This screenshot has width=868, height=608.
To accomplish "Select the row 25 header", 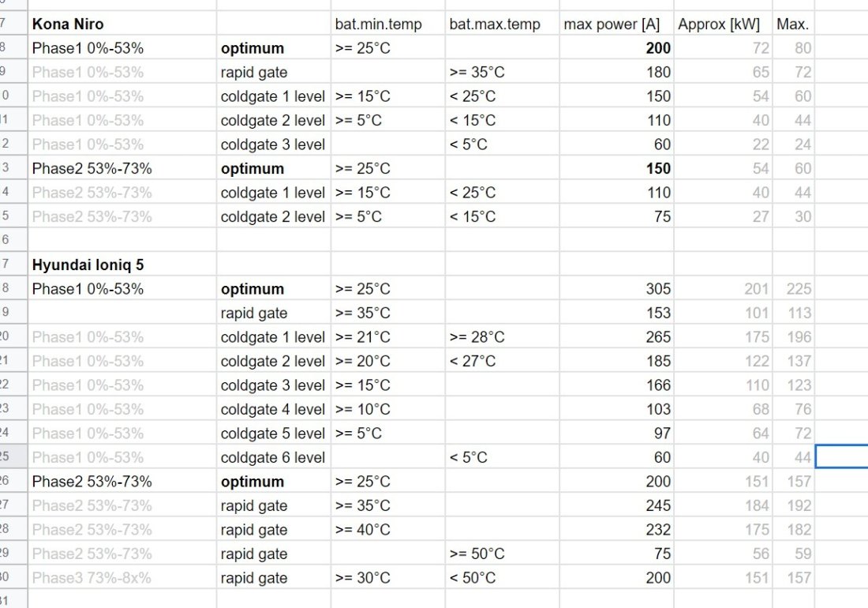I will pyautogui.click(x=13, y=457).
